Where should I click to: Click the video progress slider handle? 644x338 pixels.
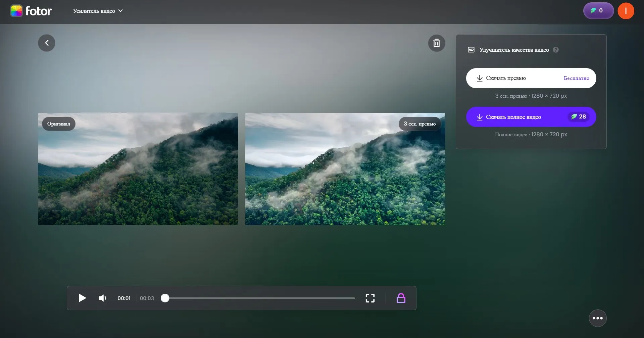(x=165, y=298)
